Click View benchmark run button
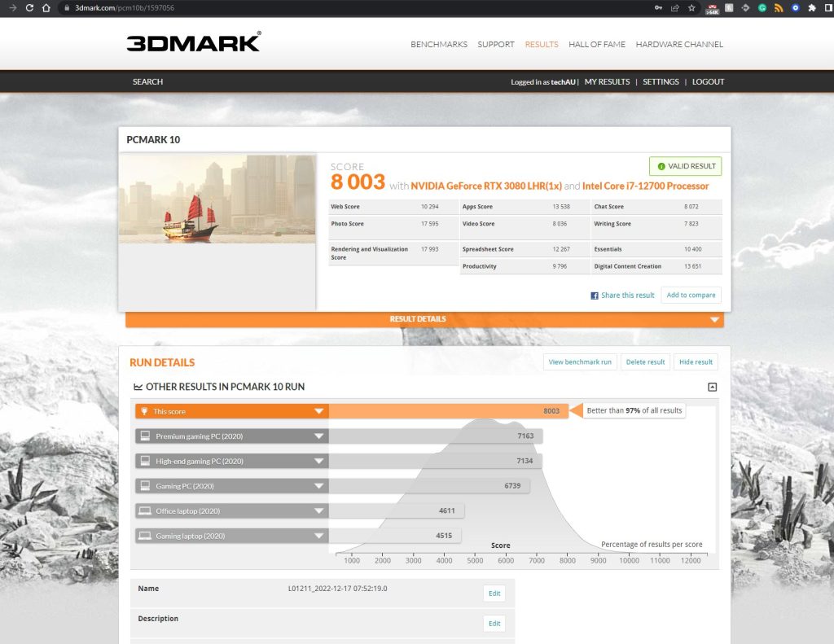 pos(580,362)
